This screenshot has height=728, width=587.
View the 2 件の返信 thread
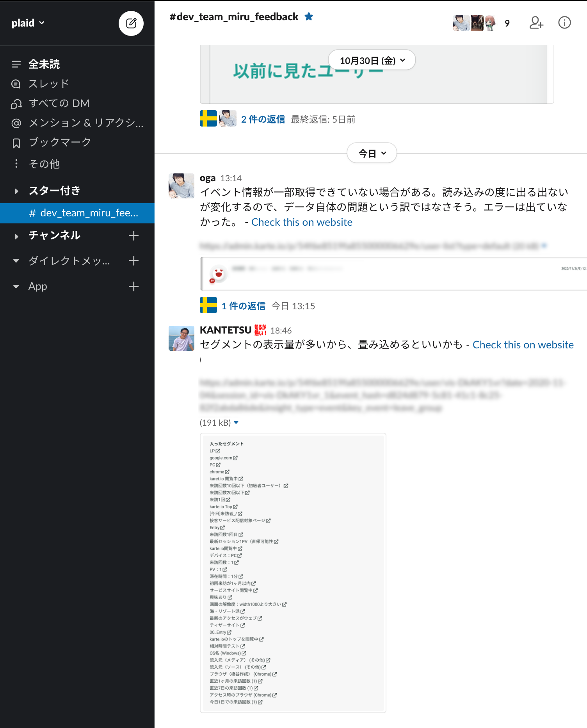pos(263,120)
